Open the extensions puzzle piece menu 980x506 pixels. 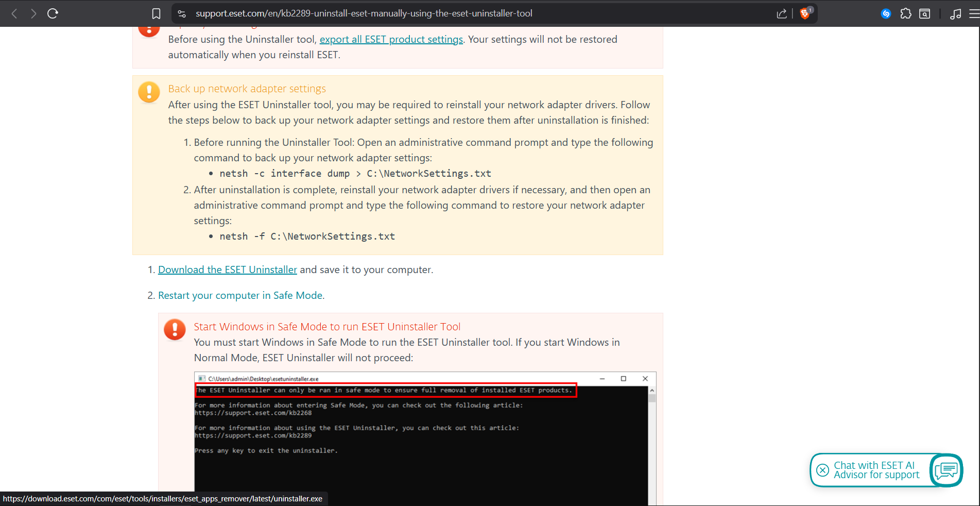tap(906, 14)
